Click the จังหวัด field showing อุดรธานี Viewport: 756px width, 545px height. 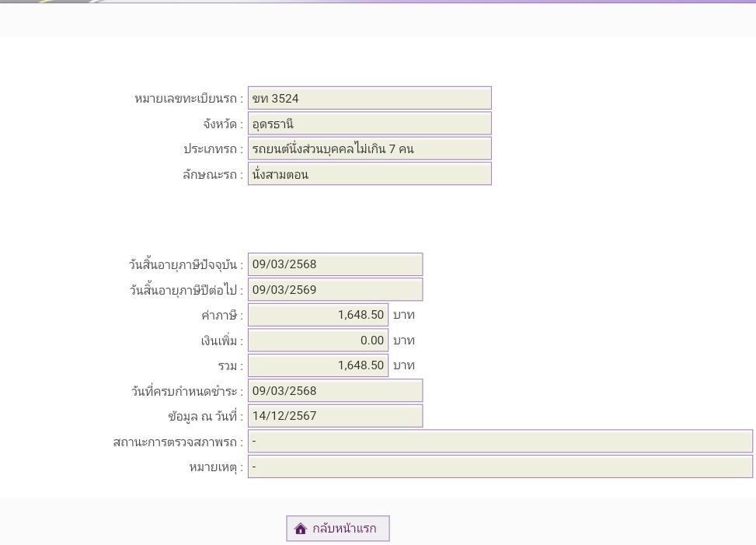(370, 124)
